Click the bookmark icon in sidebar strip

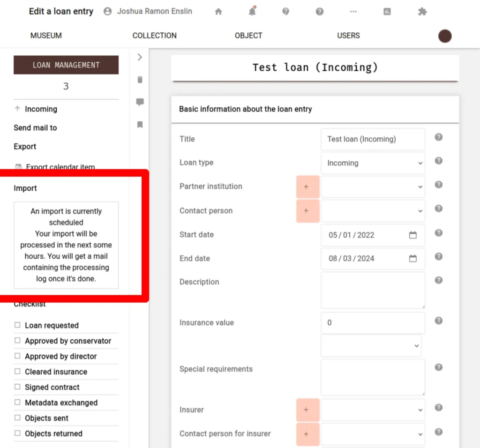click(140, 125)
